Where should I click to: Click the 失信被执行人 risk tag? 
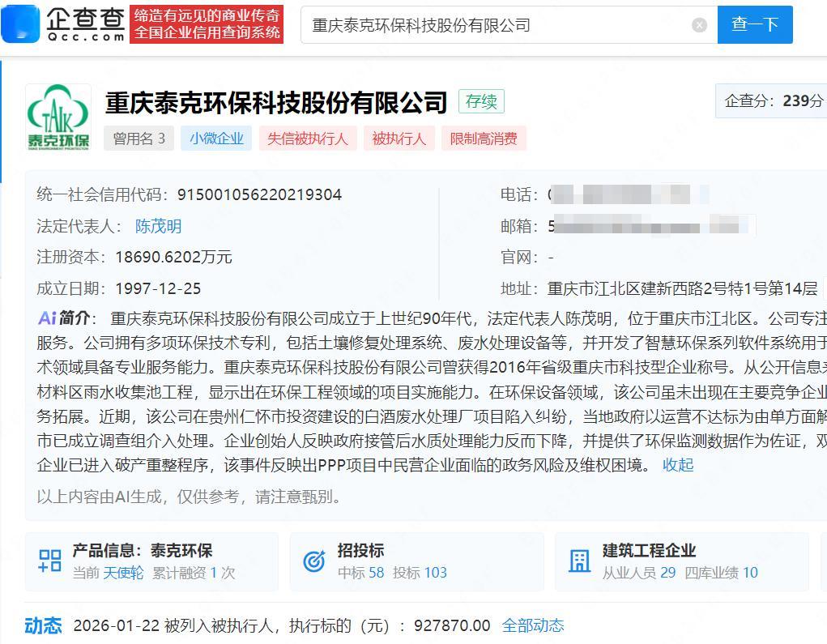[x=309, y=138]
